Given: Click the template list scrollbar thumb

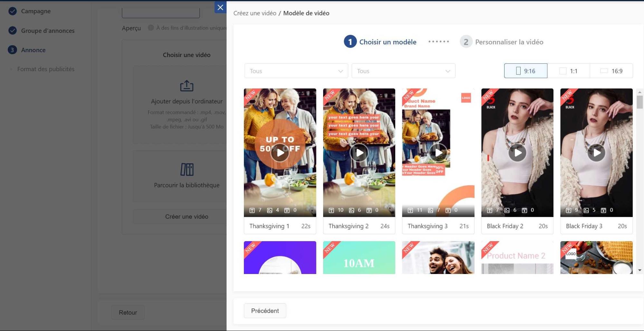Looking at the screenshot, I should (x=640, y=102).
